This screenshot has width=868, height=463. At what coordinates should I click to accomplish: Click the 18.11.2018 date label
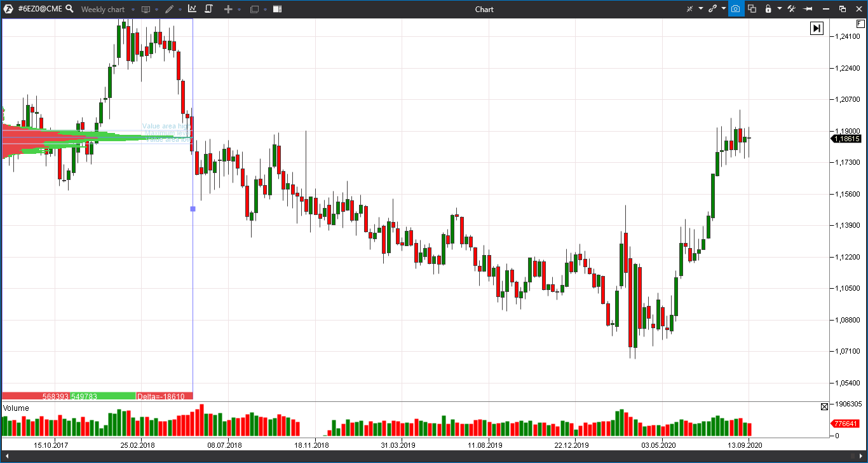point(311,445)
